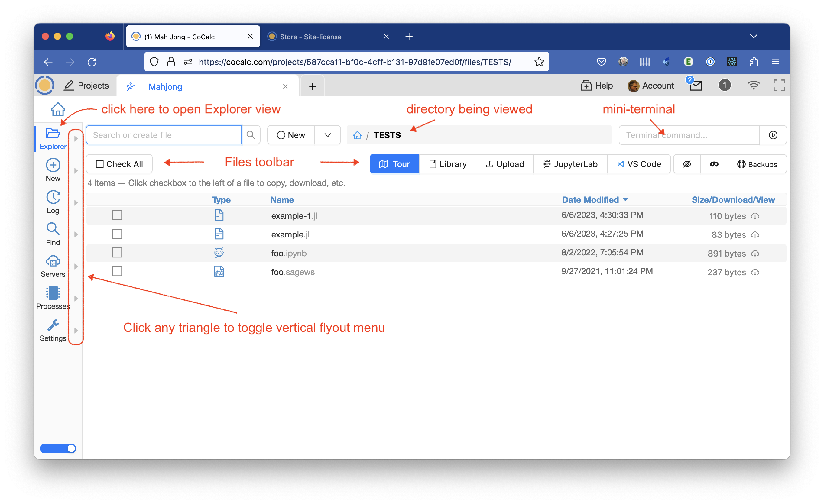Click into the Search or create file field

click(164, 135)
